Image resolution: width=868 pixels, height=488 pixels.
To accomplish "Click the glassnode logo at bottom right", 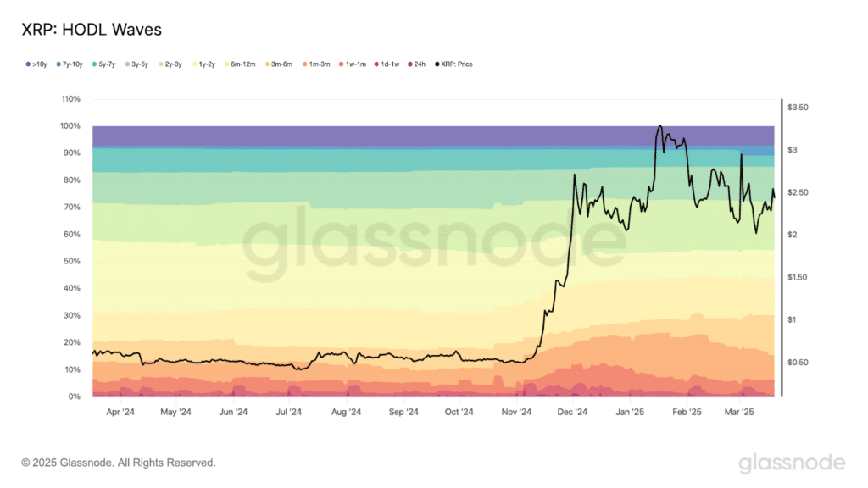I will [x=793, y=463].
